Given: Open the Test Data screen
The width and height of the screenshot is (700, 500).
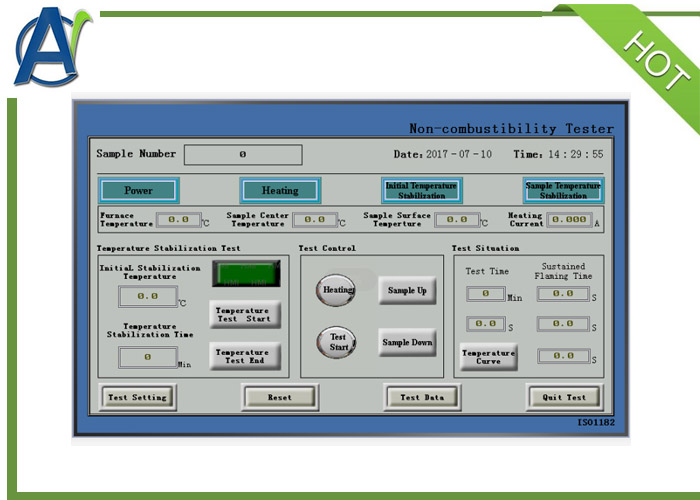Looking at the screenshot, I should click(x=422, y=397).
